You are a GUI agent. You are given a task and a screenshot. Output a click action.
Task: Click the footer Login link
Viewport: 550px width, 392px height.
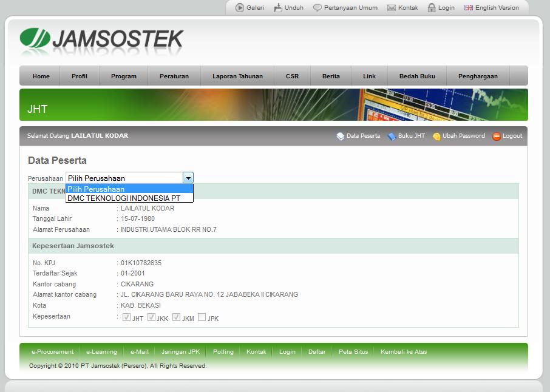[287, 352]
